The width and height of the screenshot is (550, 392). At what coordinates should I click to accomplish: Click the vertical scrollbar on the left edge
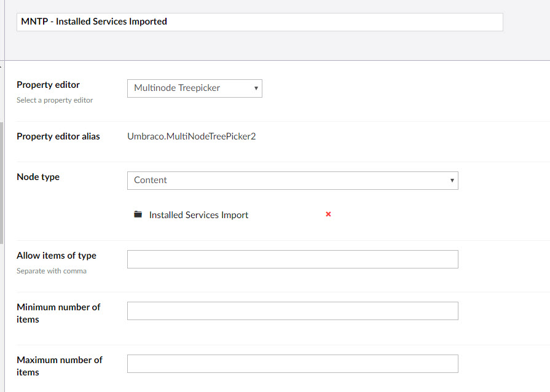[2, 184]
